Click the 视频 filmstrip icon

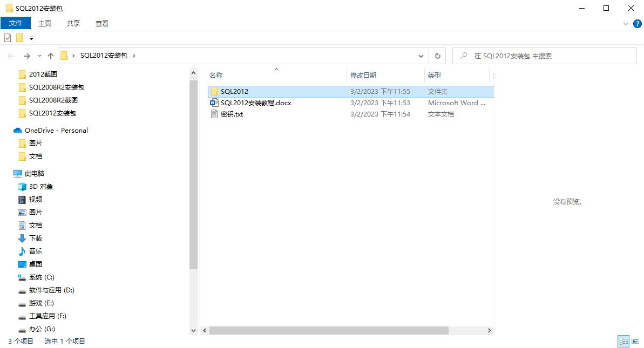pyautogui.click(x=22, y=200)
